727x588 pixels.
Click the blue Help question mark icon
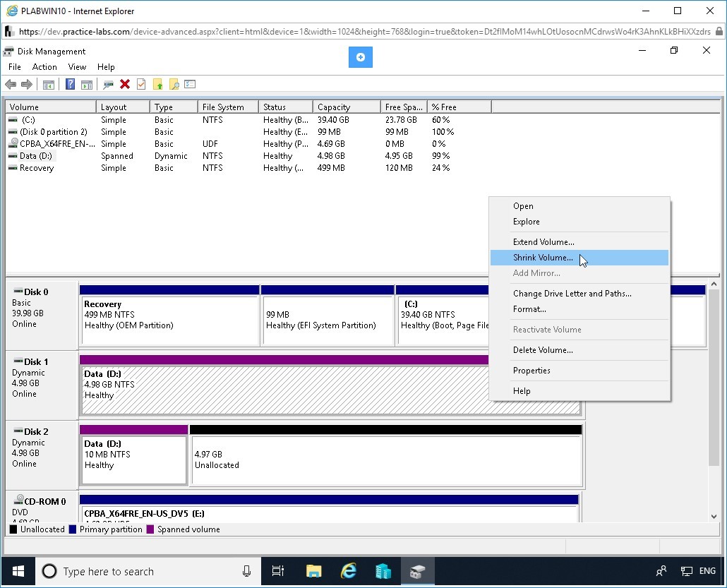coord(70,84)
